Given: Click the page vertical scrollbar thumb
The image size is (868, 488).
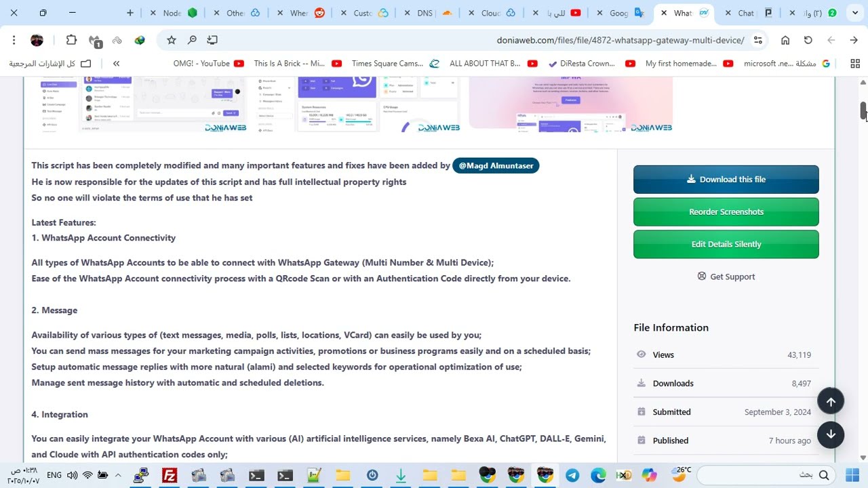Looking at the screenshot, I should [863, 111].
